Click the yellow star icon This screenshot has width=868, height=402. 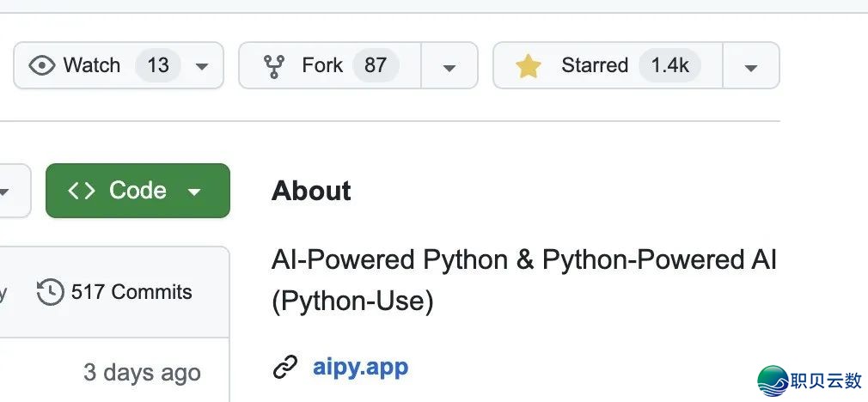point(529,66)
